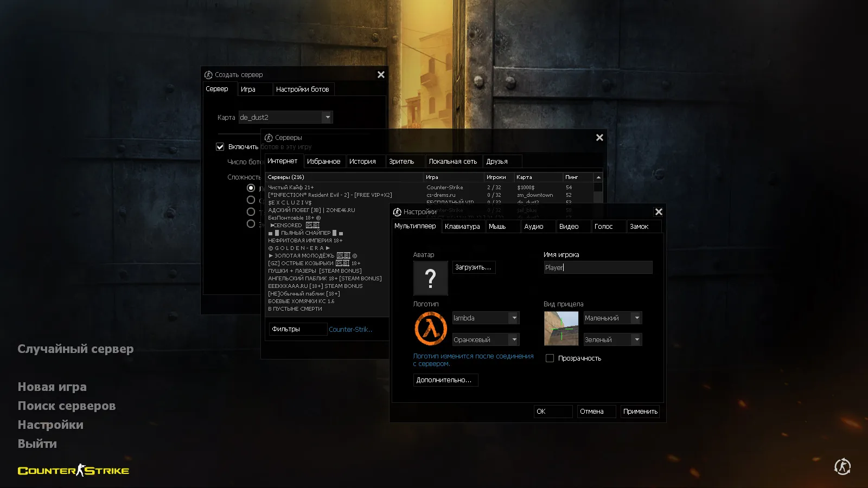Viewport: 868px width, 488px height.
Task: Enable Прозрачность for the crosshair
Action: tap(550, 358)
